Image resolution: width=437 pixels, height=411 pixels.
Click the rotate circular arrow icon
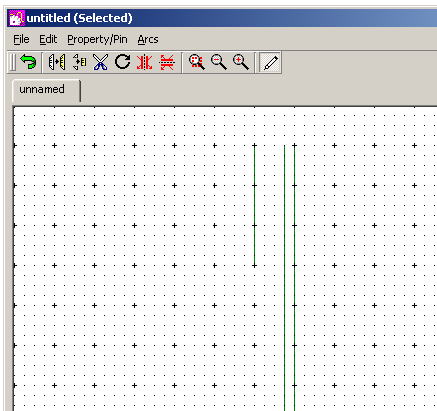coord(122,62)
